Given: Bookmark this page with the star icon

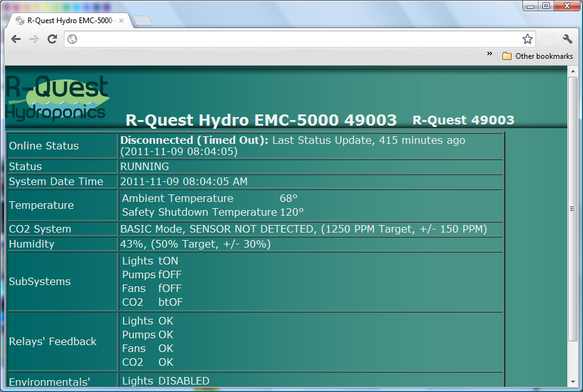Looking at the screenshot, I should click(x=527, y=39).
